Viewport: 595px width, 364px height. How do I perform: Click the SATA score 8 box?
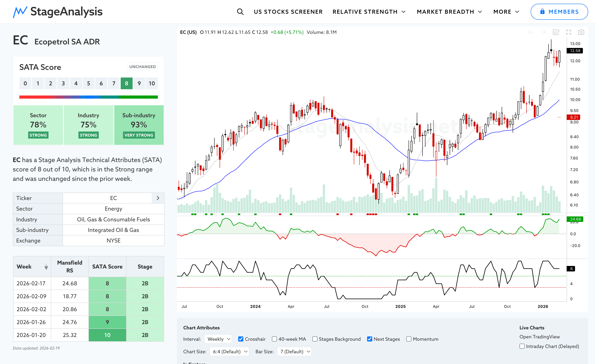tap(127, 83)
